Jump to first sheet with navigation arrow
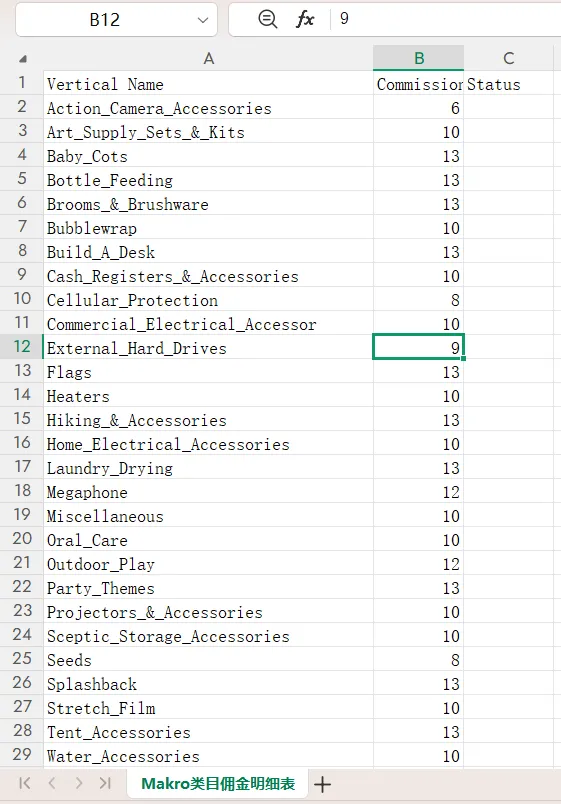Viewport: 561px width, 804px height. [24, 783]
